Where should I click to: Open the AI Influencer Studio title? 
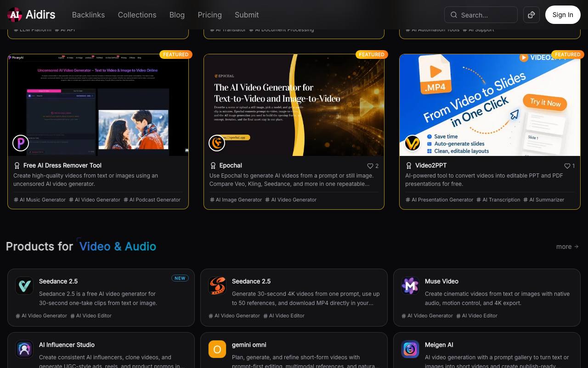67,345
